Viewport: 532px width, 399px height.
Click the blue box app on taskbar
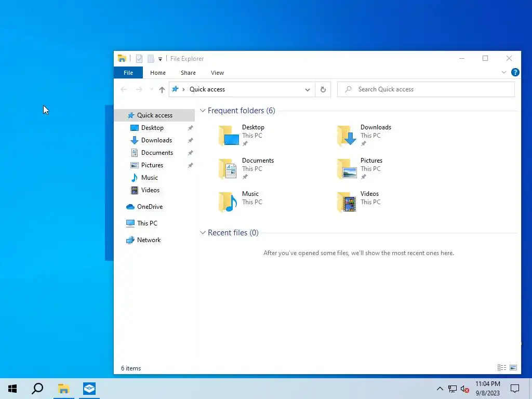pos(89,389)
